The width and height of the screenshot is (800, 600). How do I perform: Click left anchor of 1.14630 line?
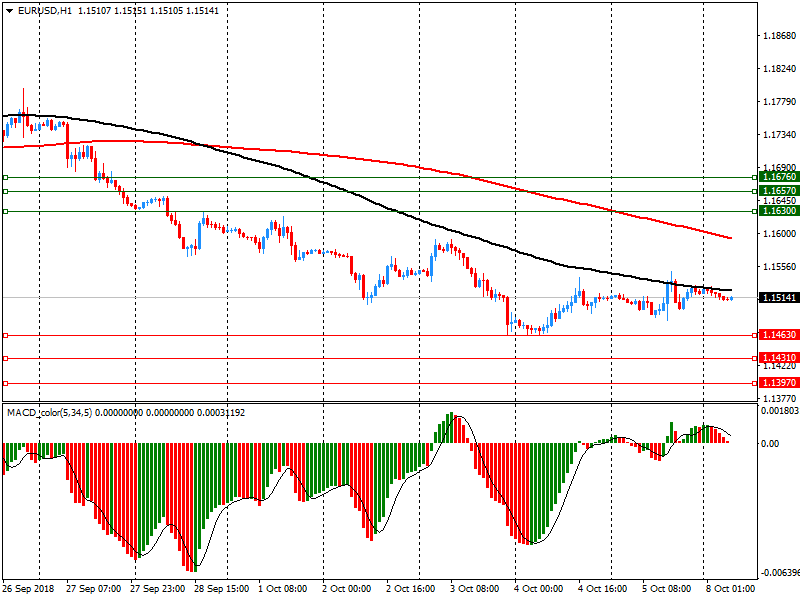(x=6, y=335)
